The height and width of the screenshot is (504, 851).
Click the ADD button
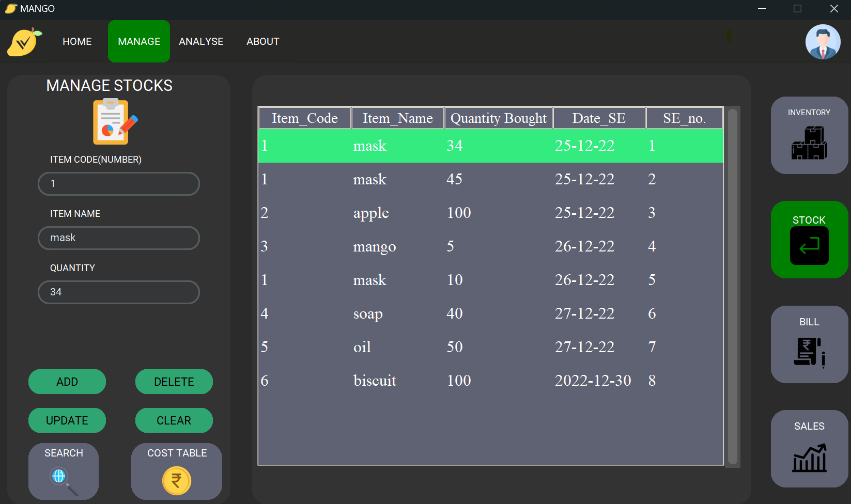(67, 382)
